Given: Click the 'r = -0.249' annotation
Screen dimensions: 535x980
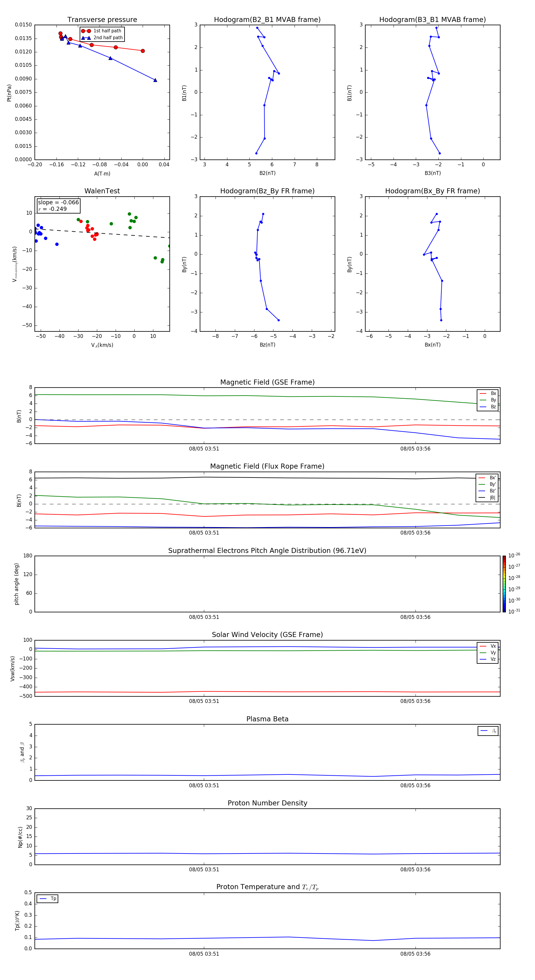Looking at the screenshot, I should (53, 209).
